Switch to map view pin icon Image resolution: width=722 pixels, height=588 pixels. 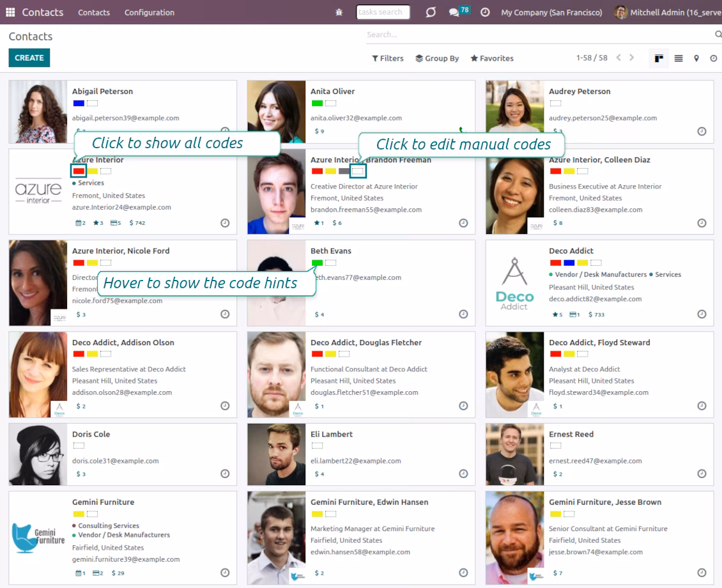coord(696,58)
